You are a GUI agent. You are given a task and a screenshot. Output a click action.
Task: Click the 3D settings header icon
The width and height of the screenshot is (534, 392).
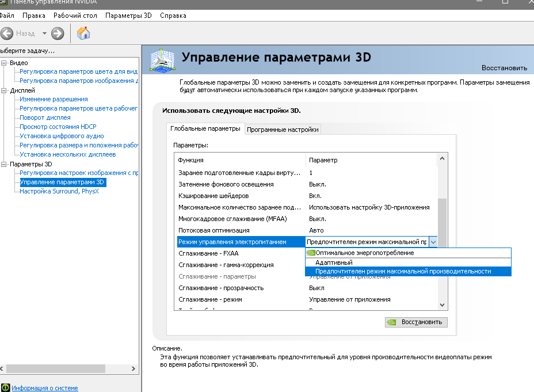point(163,60)
